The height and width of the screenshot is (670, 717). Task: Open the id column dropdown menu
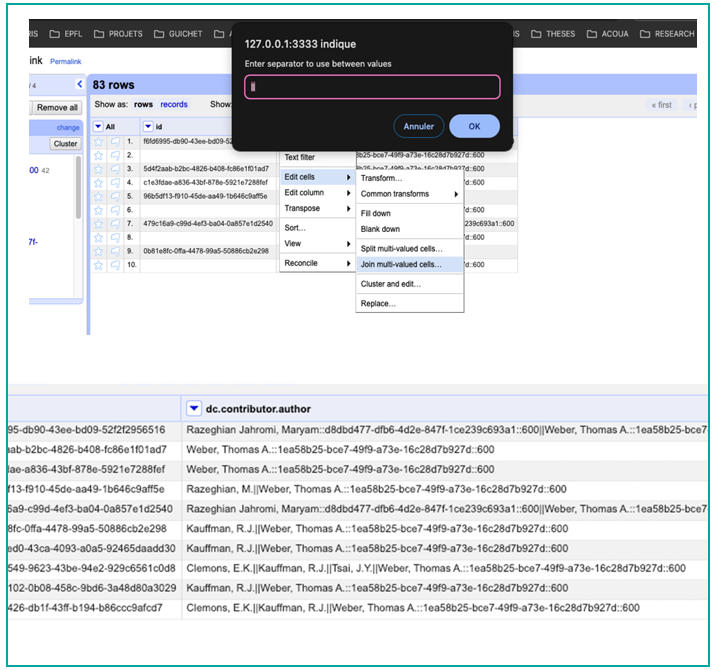[x=148, y=127]
